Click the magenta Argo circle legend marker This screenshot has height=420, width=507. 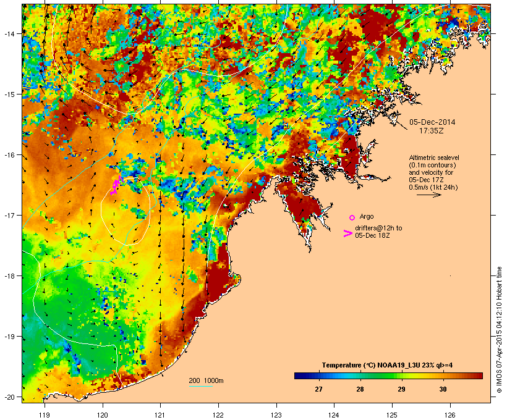[352, 217]
